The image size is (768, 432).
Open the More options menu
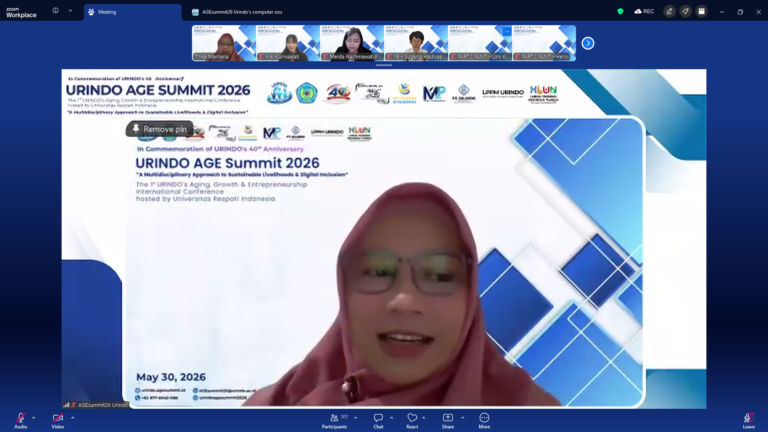pyautogui.click(x=484, y=420)
